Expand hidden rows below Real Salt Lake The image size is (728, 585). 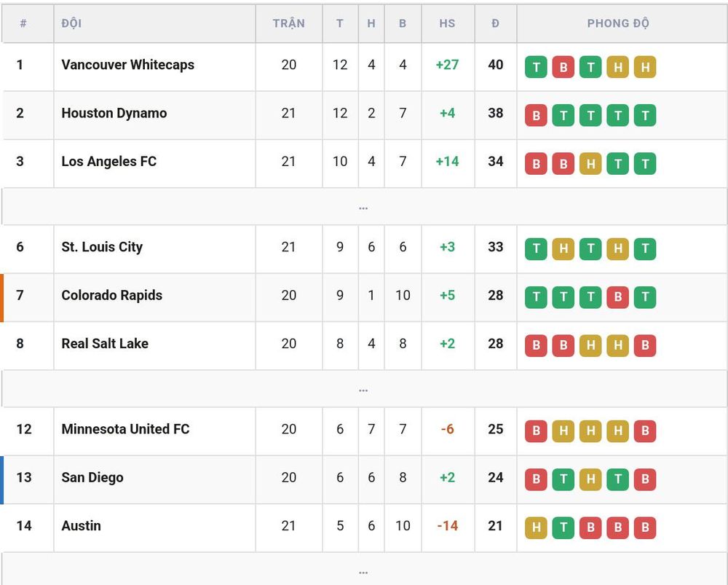(x=363, y=389)
